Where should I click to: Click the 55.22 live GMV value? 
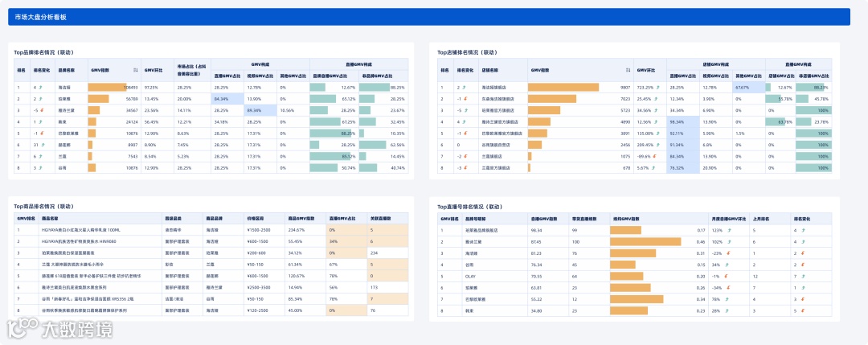536,299
